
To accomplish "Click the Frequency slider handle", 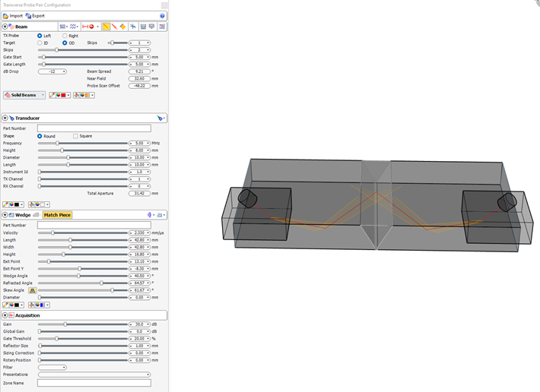I will pyautogui.click(x=58, y=143).
